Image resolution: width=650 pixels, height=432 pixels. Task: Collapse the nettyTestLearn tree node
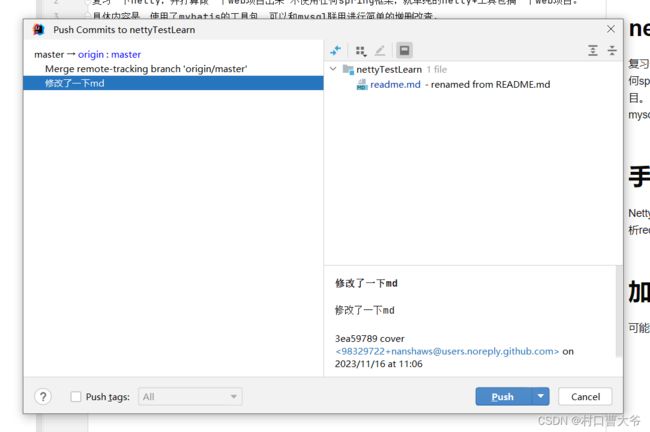333,69
